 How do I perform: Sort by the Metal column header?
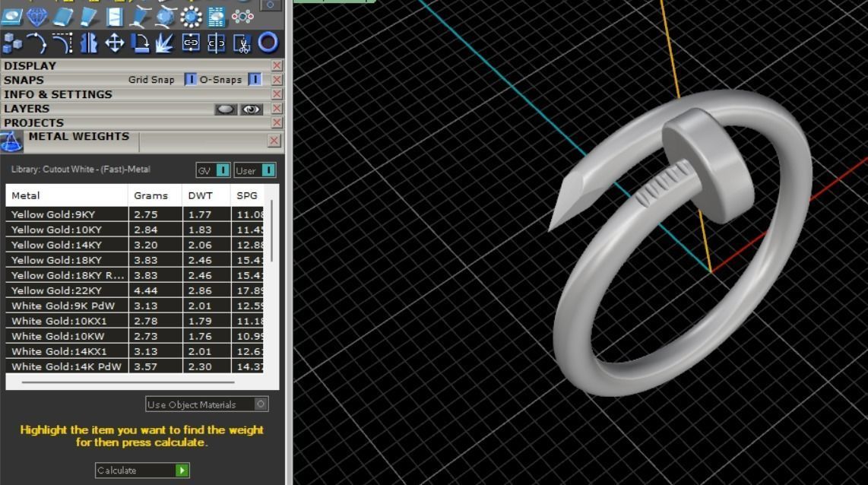click(x=66, y=195)
